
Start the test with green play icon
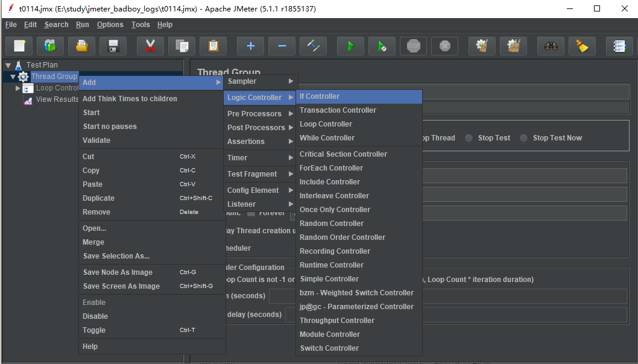click(x=351, y=46)
